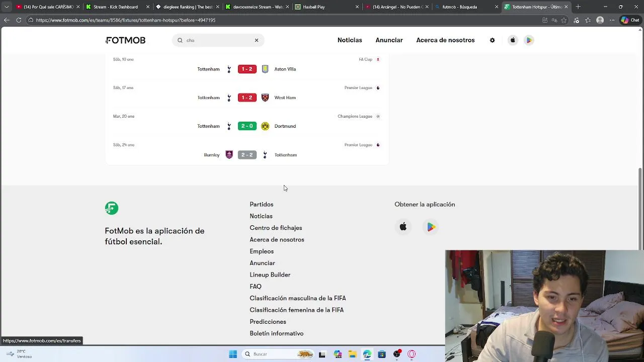This screenshot has width=644, height=362.
Task: Open Noticias link in footer
Action: [x=261, y=216]
